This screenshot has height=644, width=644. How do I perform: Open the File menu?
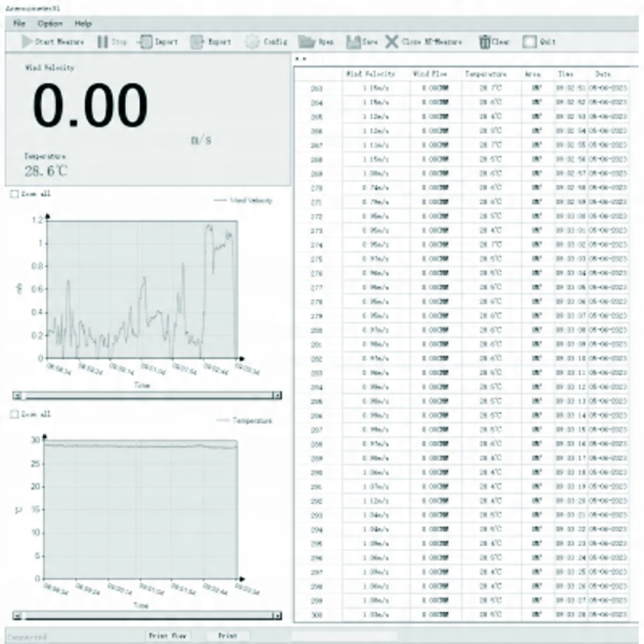tap(19, 23)
